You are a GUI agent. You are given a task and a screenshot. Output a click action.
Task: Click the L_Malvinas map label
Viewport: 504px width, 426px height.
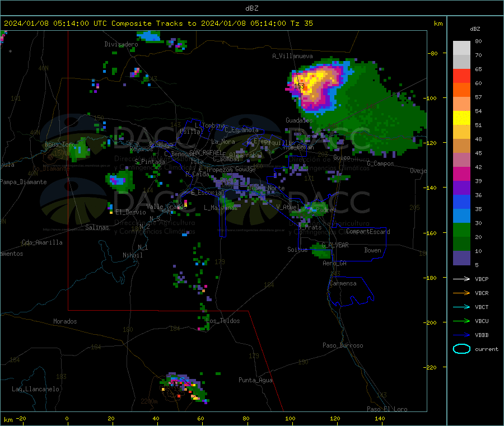(x=221, y=208)
